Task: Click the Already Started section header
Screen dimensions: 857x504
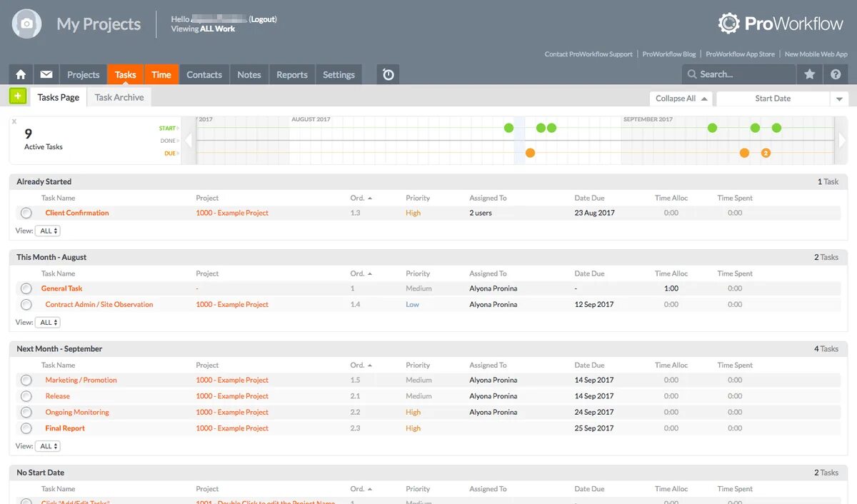Action: (428, 181)
